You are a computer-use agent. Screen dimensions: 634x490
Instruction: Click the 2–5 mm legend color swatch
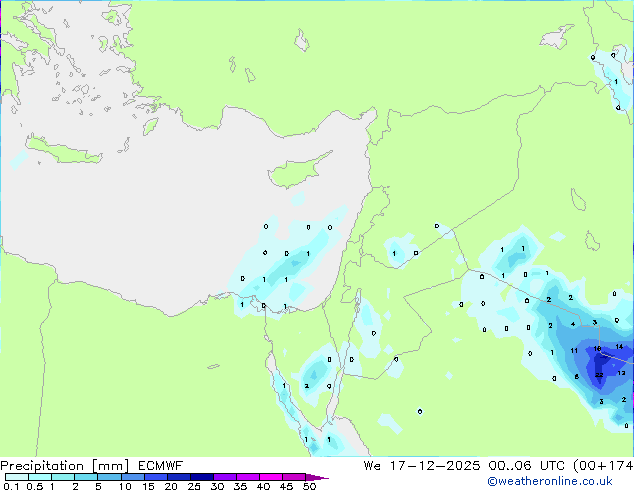[x=86, y=477]
